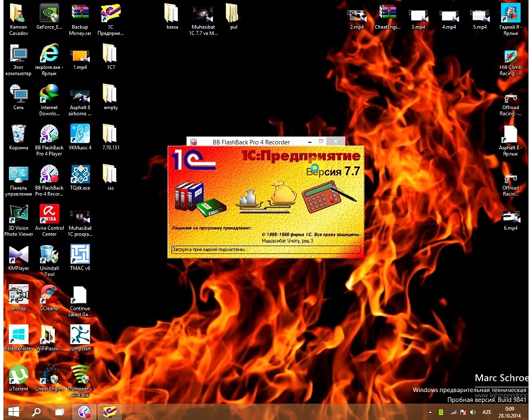
Task: Launch TMAC v6 shortcut
Action: pos(80,258)
